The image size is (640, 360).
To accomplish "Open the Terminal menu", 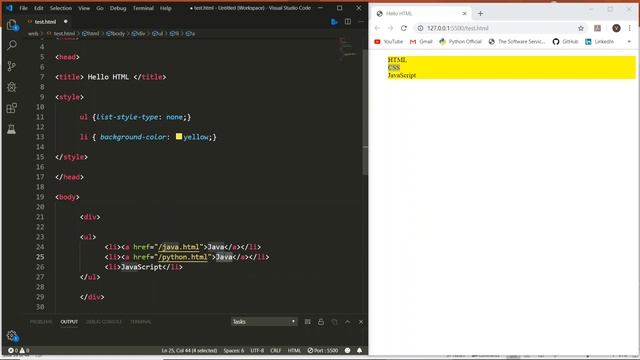I will point(143,8).
